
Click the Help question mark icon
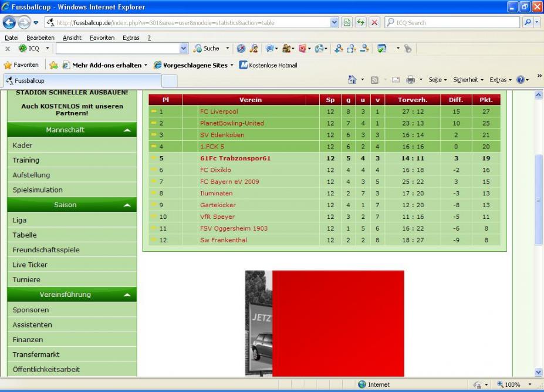click(x=519, y=80)
